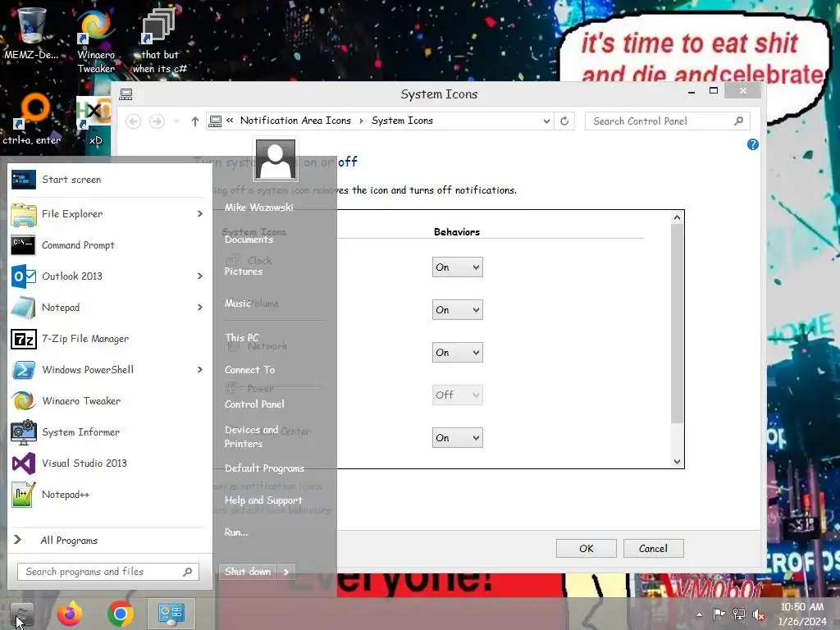
Task: Launch 7-Zip File Manager
Action: point(107,339)
